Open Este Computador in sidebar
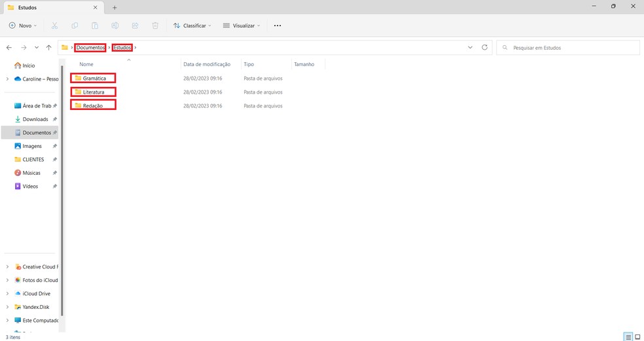Image resolution: width=644 pixels, height=341 pixels. point(36,321)
